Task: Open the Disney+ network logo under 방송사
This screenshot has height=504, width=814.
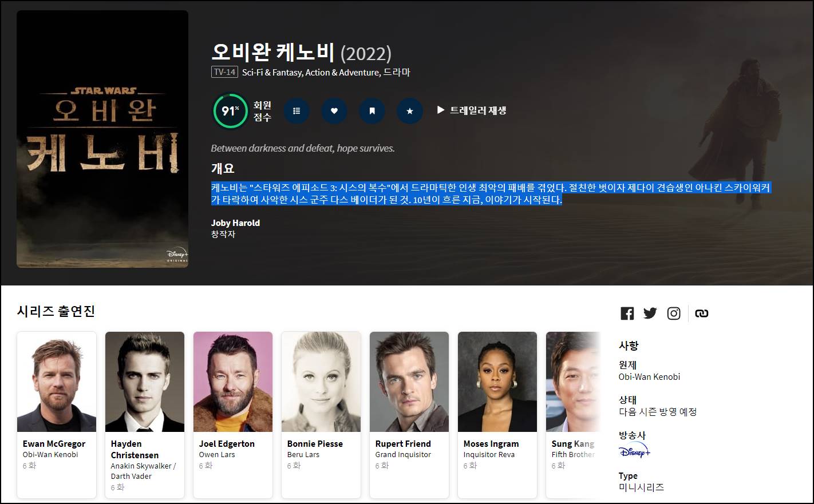Action: pos(634,450)
